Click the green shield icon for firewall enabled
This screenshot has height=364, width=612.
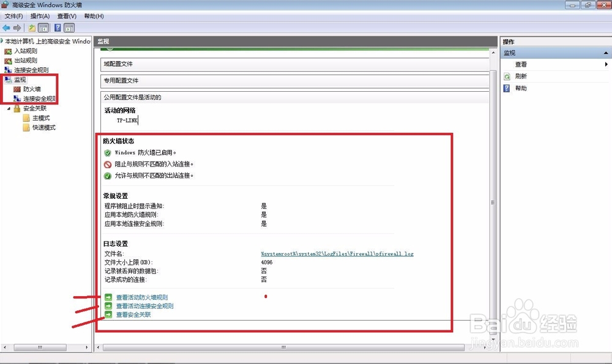(108, 153)
